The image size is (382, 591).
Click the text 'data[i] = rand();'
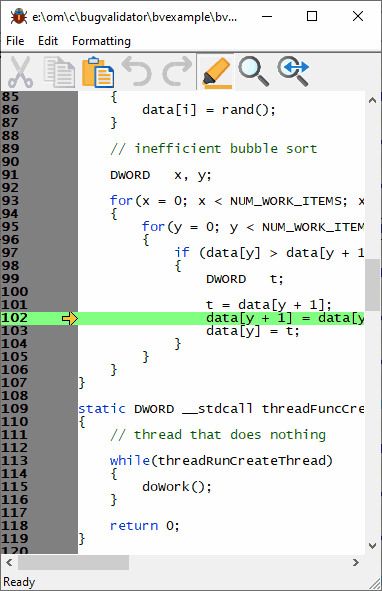point(209,110)
